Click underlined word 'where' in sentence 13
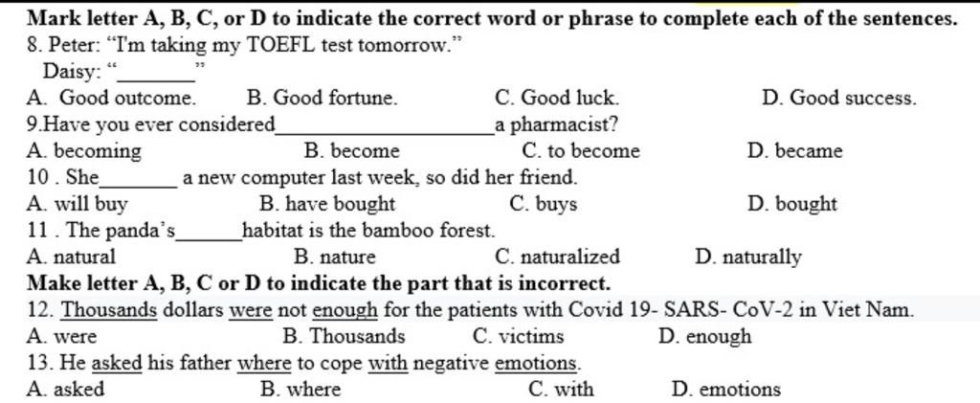 [x=264, y=363]
